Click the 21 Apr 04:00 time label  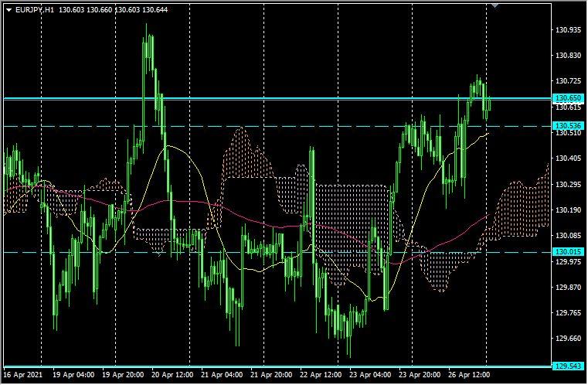[222, 375]
